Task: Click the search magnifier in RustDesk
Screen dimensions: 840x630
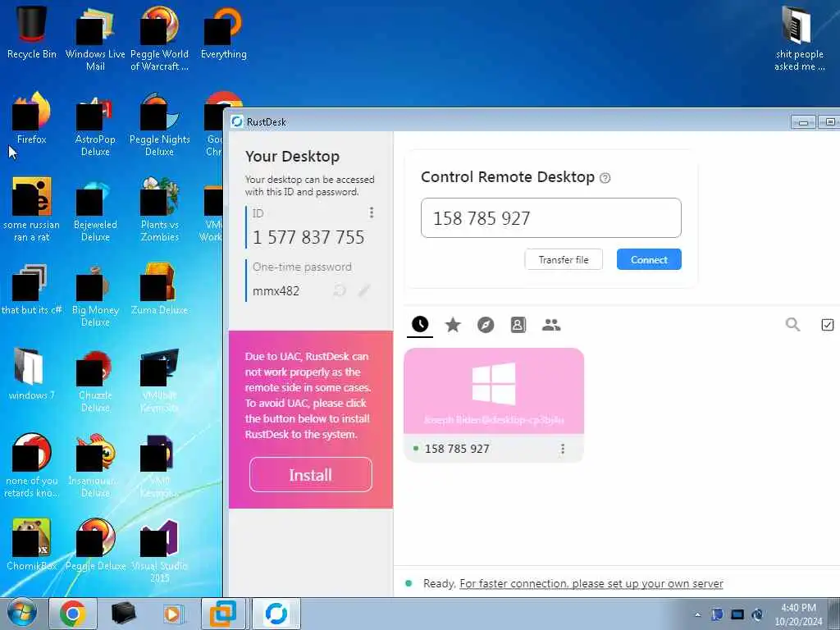Action: 792,324
